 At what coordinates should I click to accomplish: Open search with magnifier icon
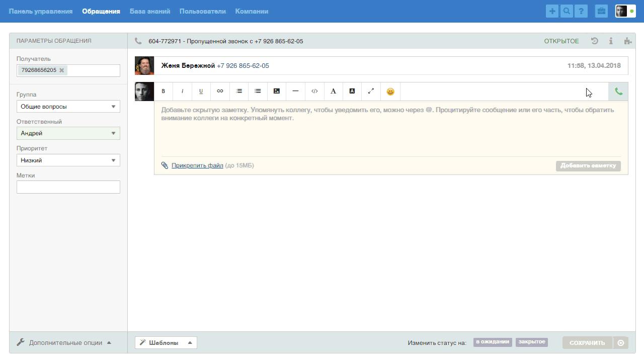coord(567,11)
